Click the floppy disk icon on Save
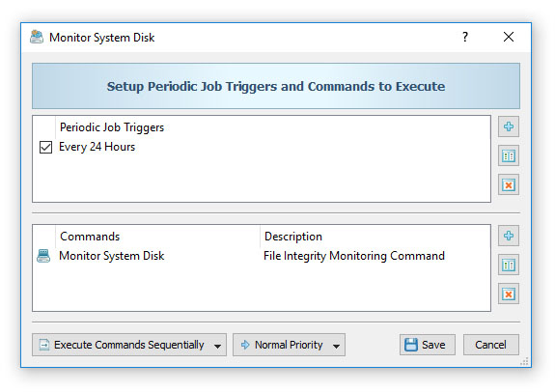The image size is (555, 392). [411, 345]
